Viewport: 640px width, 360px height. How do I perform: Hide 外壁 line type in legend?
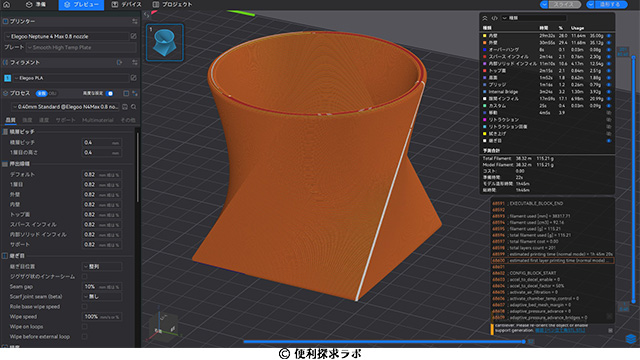pos(609,43)
